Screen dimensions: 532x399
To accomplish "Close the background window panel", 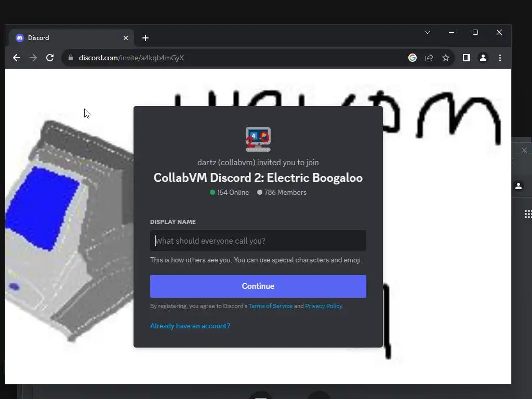I will coord(524,150).
